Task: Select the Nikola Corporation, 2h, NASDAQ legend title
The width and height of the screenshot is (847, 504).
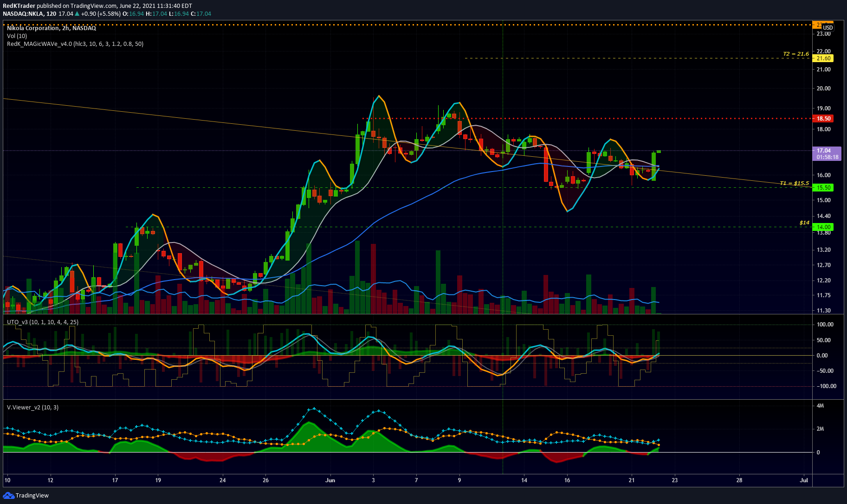Action: pyautogui.click(x=52, y=28)
